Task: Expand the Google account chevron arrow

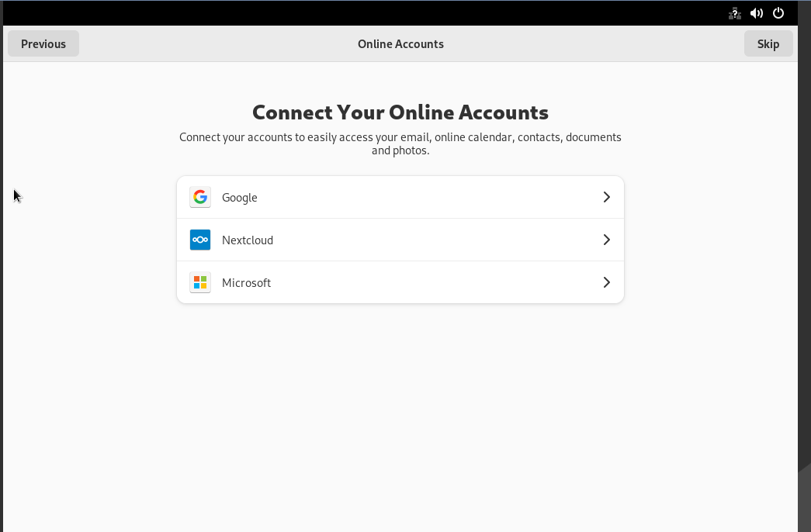Action: (607, 197)
